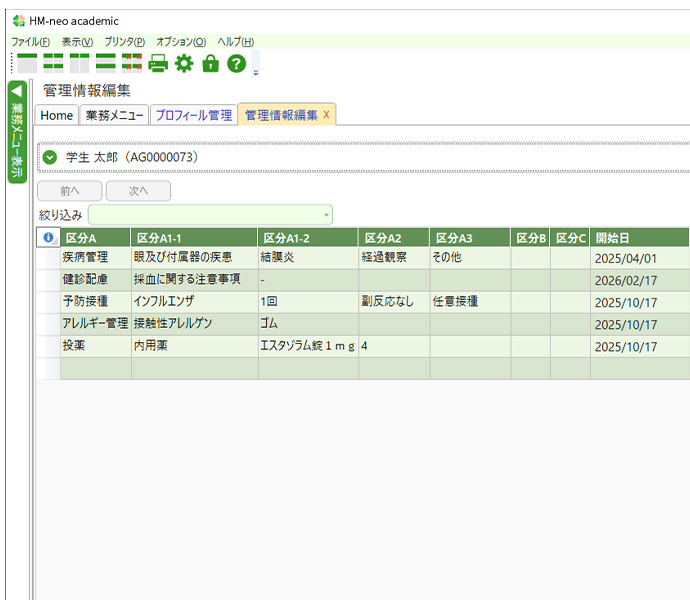Click the ゴム cell
The image size is (690, 600).
[x=308, y=324]
